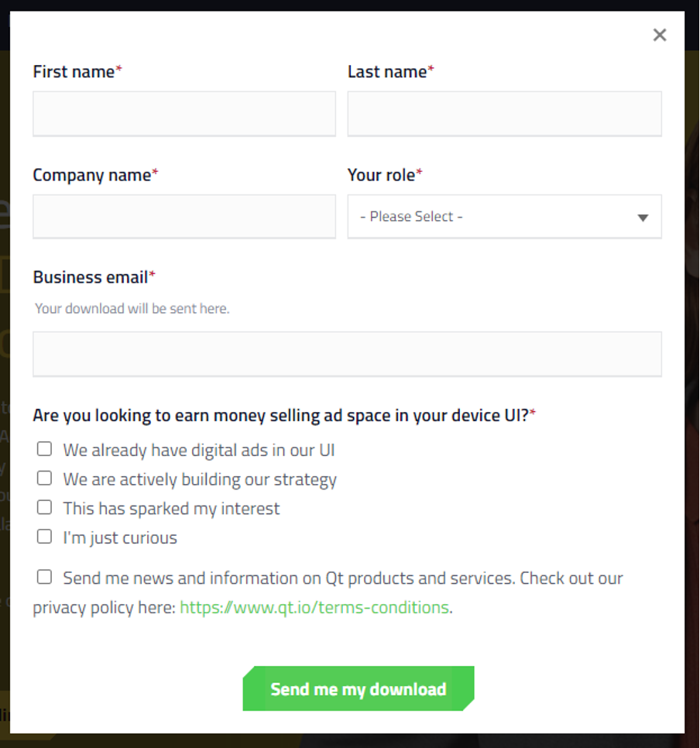Click the 'Business email' field label
The height and width of the screenshot is (748, 700).
(x=91, y=277)
